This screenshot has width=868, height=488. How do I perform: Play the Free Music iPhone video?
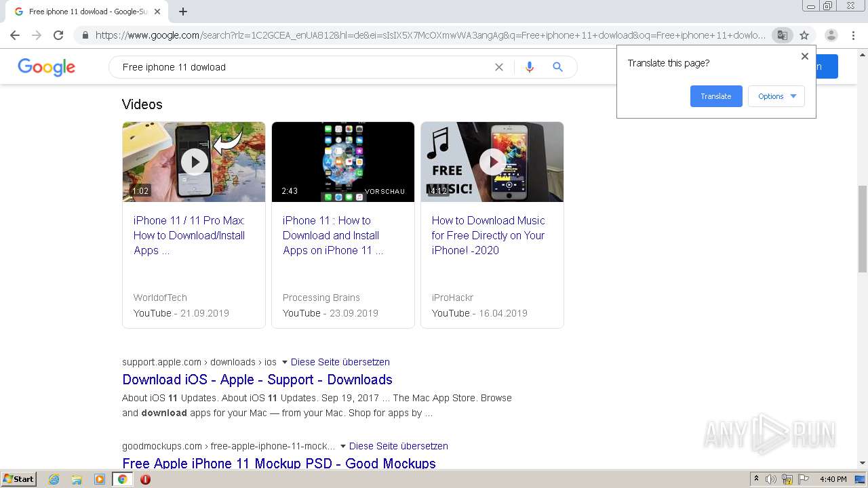492,162
